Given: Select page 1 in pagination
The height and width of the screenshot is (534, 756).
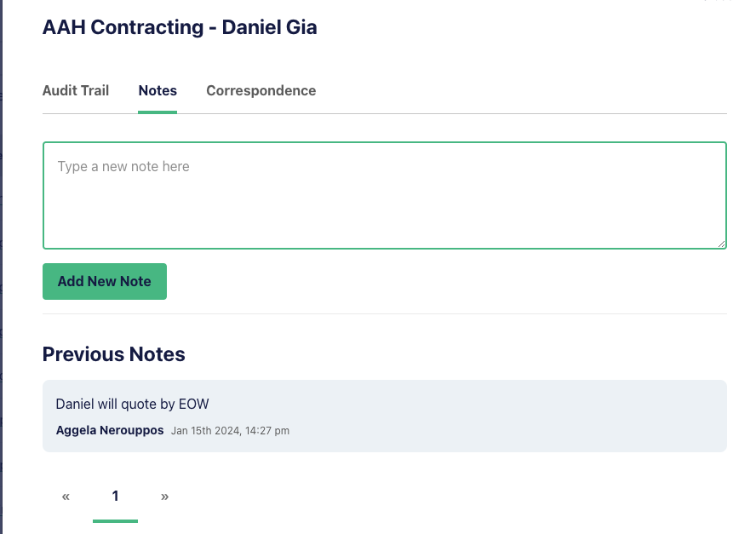Looking at the screenshot, I should [115, 496].
